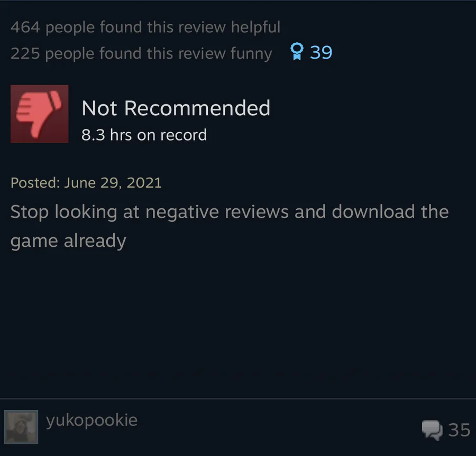The width and height of the screenshot is (476, 456).
Task: Open the 35 comments count
Action: click(x=459, y=430)
